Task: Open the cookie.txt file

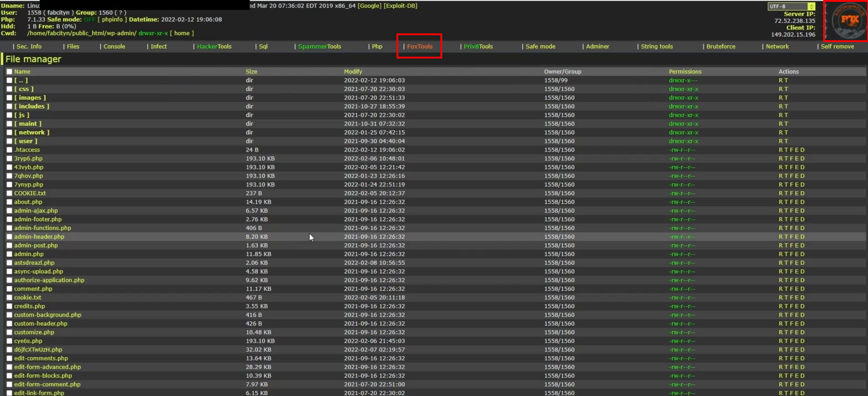Action: 27,297
